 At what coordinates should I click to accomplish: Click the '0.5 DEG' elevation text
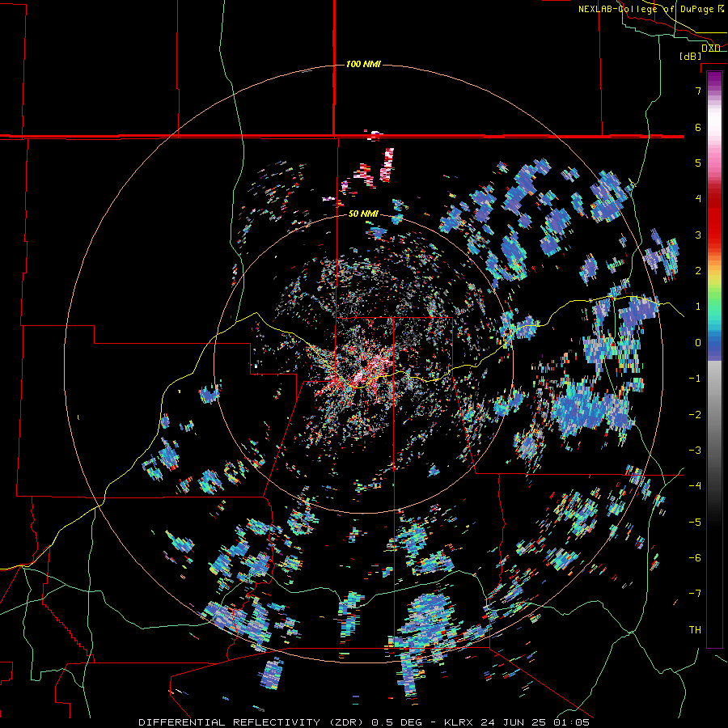click(397, 722)
